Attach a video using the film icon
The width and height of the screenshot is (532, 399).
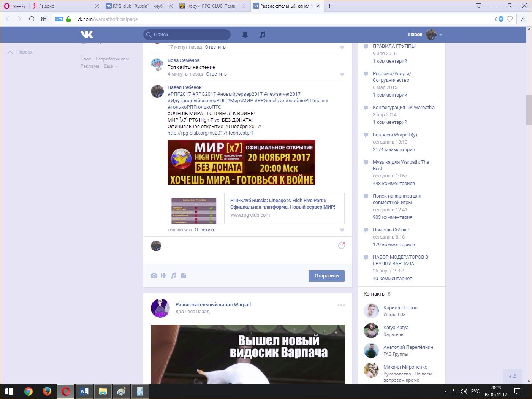pyautogui.click(x=164, y=275)
